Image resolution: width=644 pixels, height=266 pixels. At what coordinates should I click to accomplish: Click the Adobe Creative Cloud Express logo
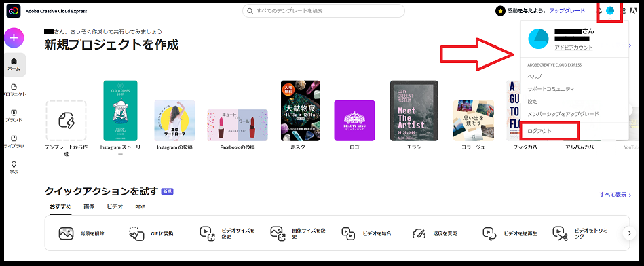[x=14, y=11]
